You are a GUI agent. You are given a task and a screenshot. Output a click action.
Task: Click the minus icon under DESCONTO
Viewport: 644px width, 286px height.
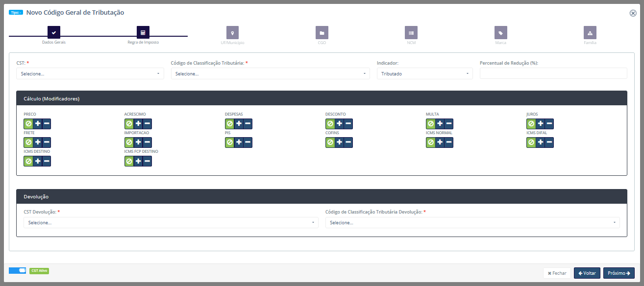pyautogui.click(x=348, y=124)
